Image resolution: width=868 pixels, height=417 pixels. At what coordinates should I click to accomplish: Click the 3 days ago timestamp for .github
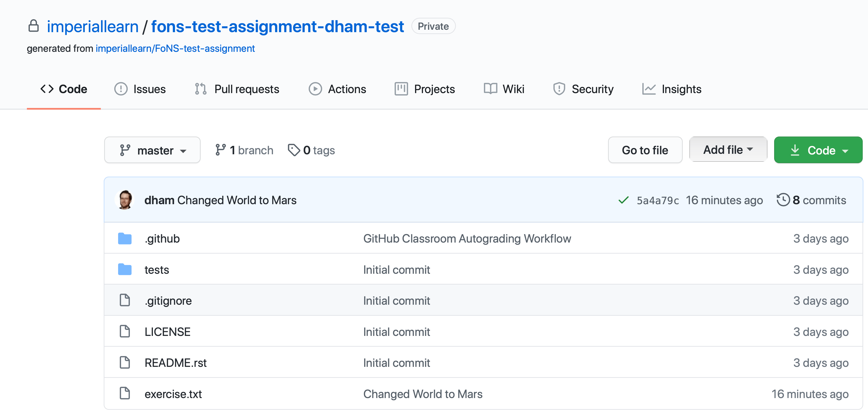[821, 238]
